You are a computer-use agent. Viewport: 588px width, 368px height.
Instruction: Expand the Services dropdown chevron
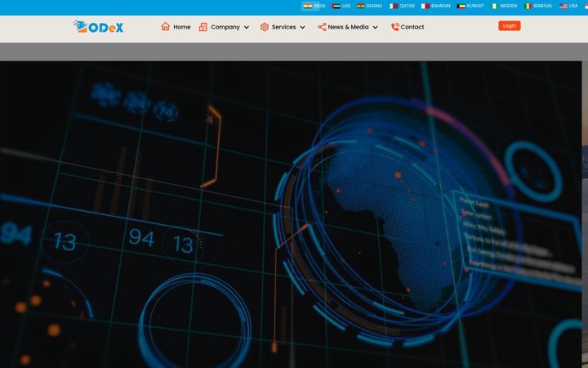point(303,28)
